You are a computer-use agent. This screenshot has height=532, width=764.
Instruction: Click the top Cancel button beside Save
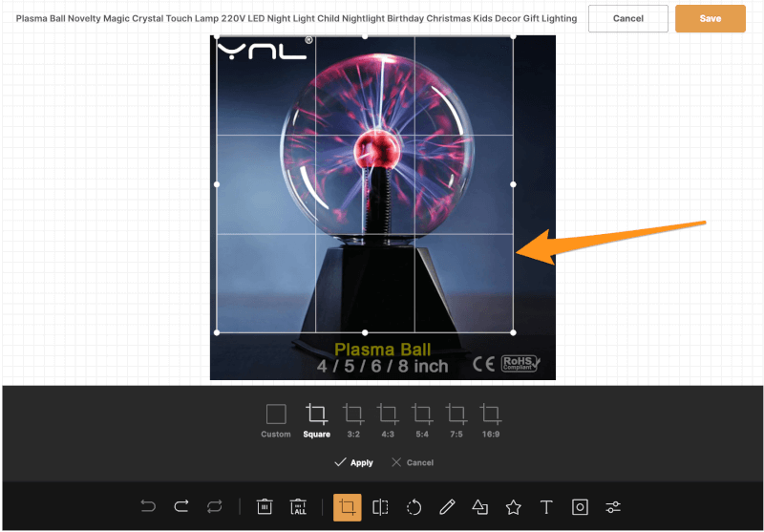pos(628,18)
